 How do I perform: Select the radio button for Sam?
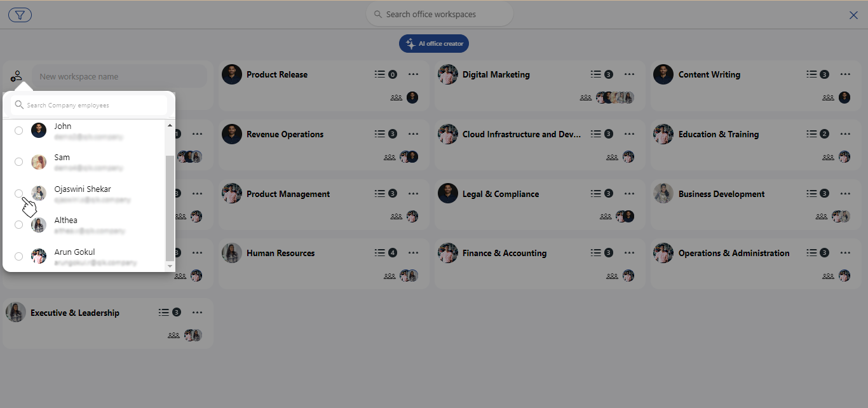click(x=19, y=162)
